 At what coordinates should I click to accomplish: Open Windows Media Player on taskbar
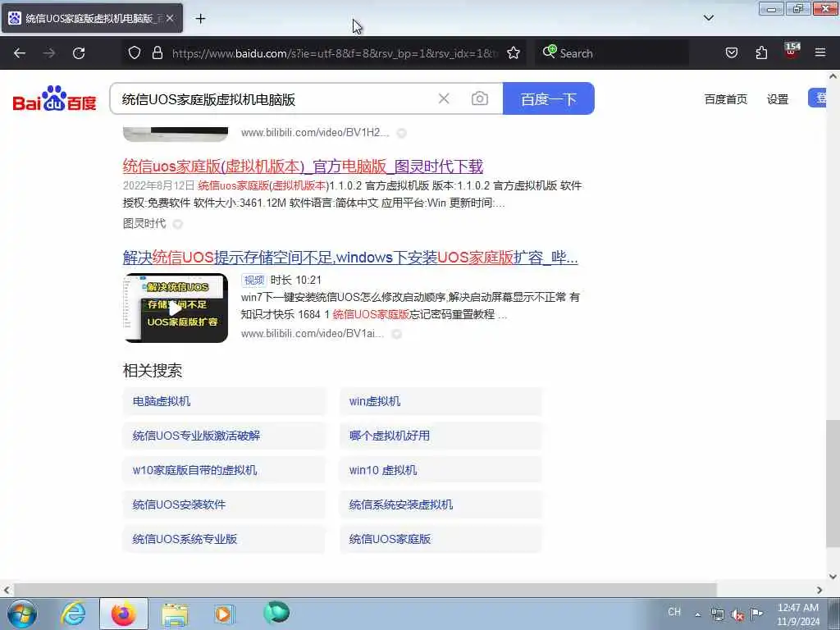(224, 614)
